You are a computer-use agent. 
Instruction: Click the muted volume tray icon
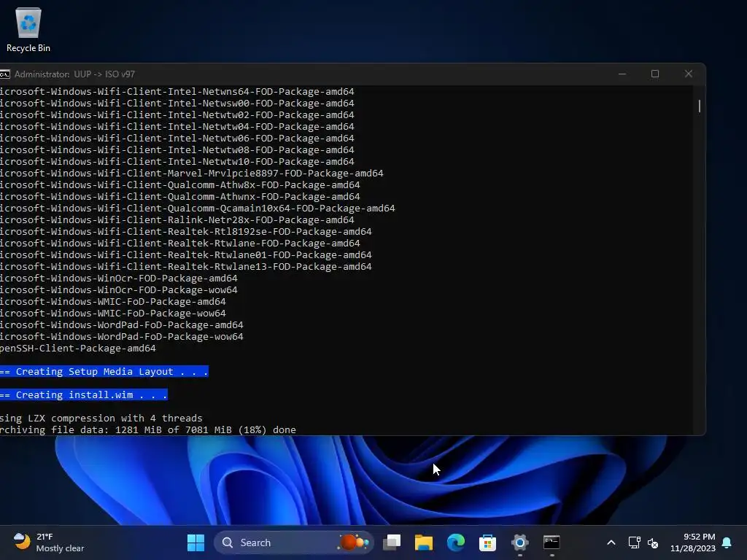(653, 542)
